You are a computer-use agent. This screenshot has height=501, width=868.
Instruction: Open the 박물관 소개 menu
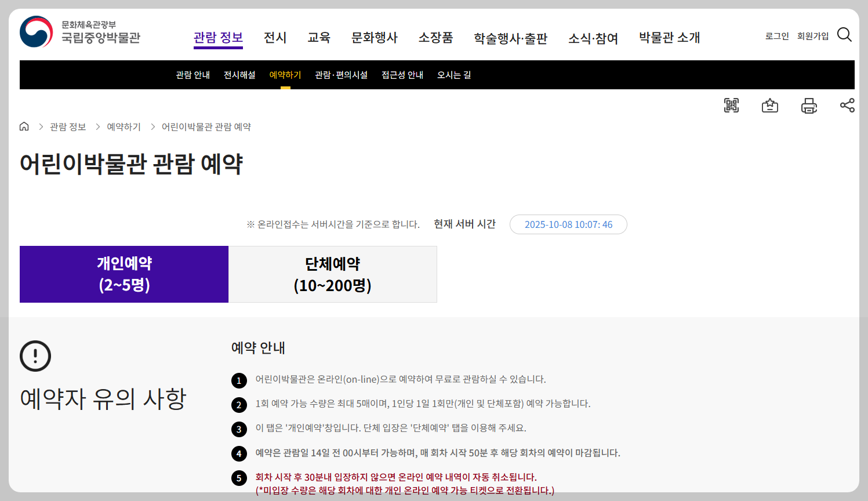pyautogui.click(x=668, y=37)
